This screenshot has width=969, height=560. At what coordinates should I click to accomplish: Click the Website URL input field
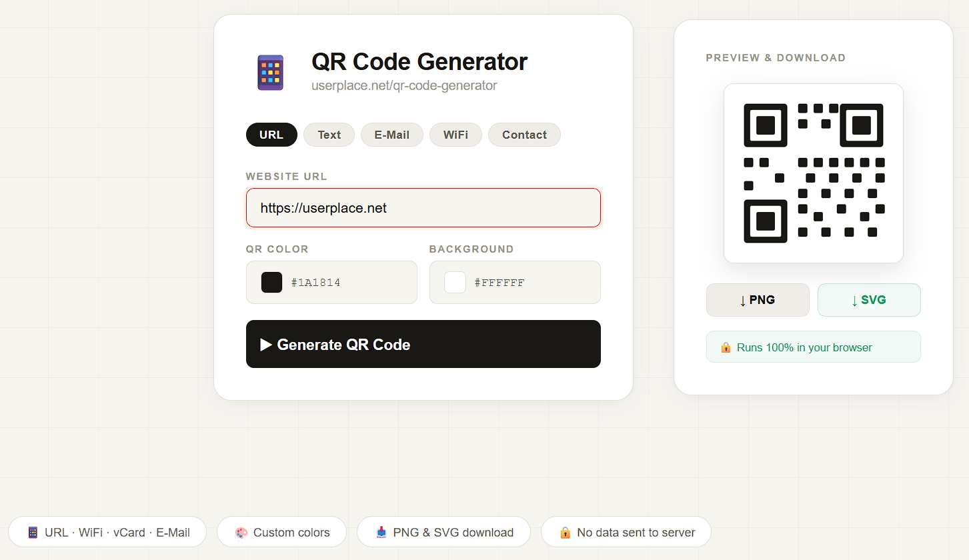(x=423, y=207)
